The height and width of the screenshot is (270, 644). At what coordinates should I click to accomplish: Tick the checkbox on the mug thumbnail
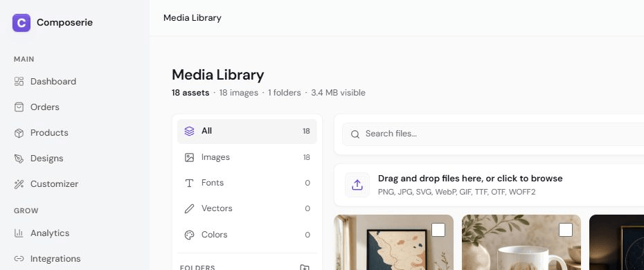[x=566, y=230]
